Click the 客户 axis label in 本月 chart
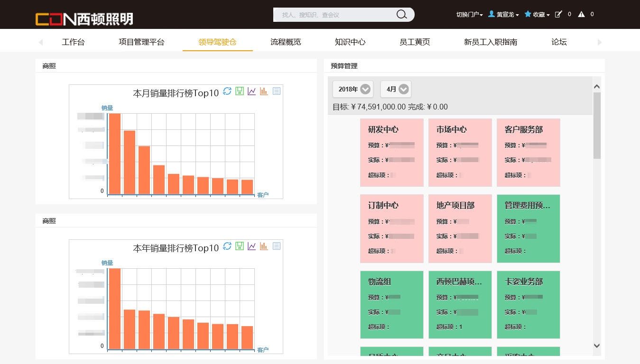The width and height of the screenshot is (640, 364). (x=263, y=195)
